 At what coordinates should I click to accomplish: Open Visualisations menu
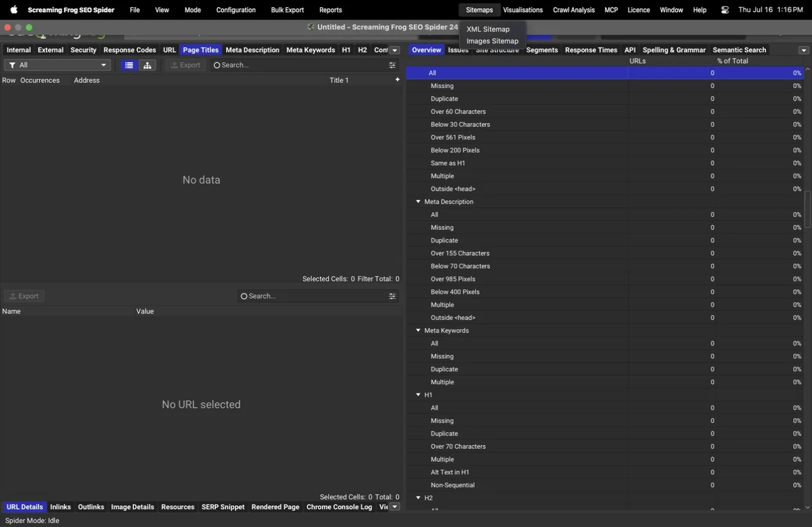tap(523, 9)
